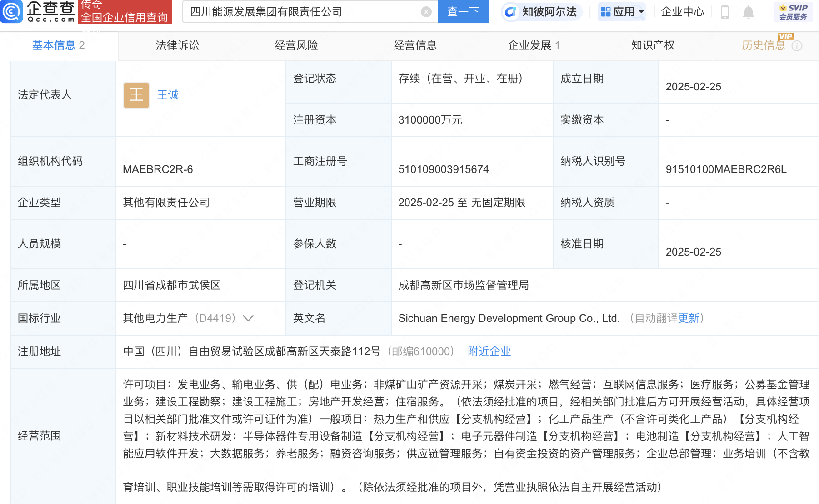Click the 经营范围 business scope text
The width and height of the screenshot is (819, 504).
(x=466, y=436)
